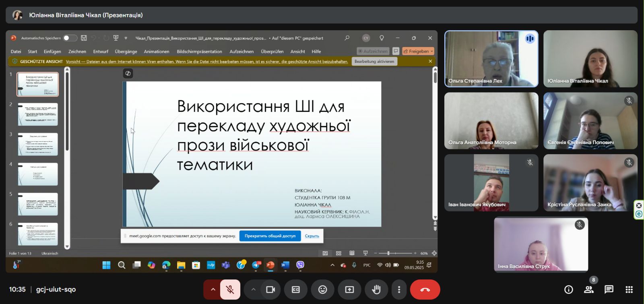Show the participants people panel
This screenshot has height=304, width=644.
coord(589,290)
